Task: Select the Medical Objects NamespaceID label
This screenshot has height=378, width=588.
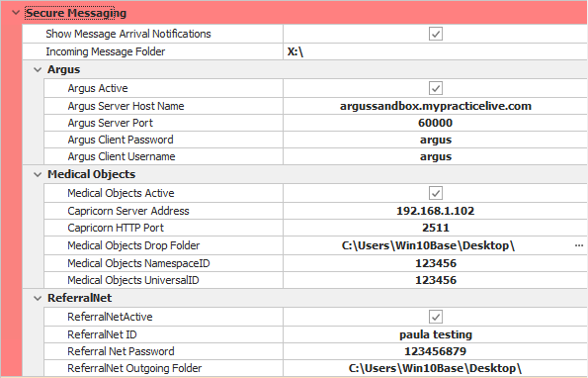Action: (x=138, y=263)
